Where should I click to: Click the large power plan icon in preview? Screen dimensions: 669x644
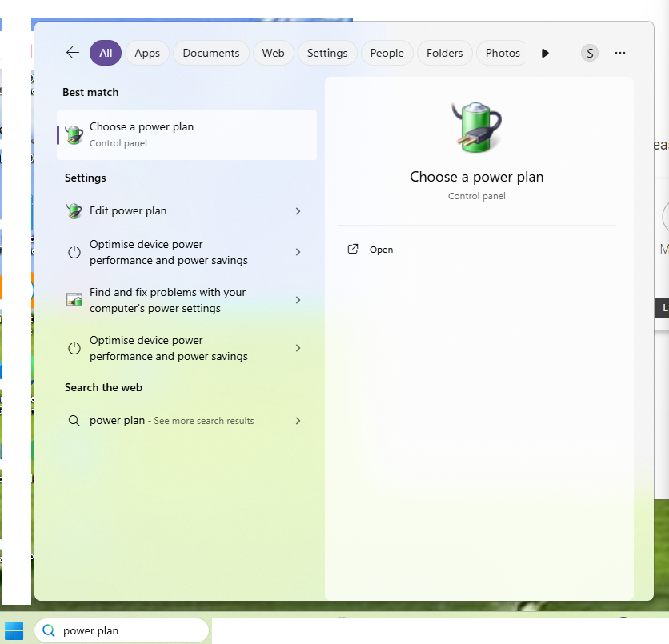point(476,127)
